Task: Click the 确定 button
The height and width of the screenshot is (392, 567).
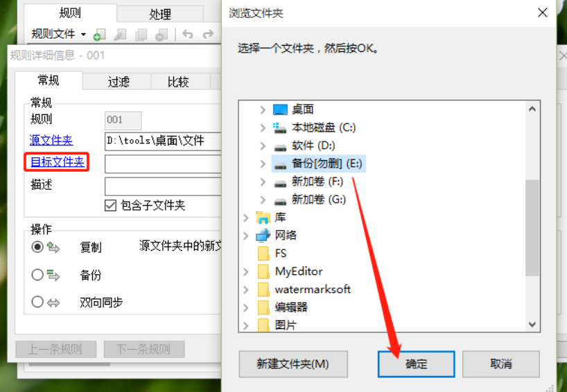Action: pos(416,364)
